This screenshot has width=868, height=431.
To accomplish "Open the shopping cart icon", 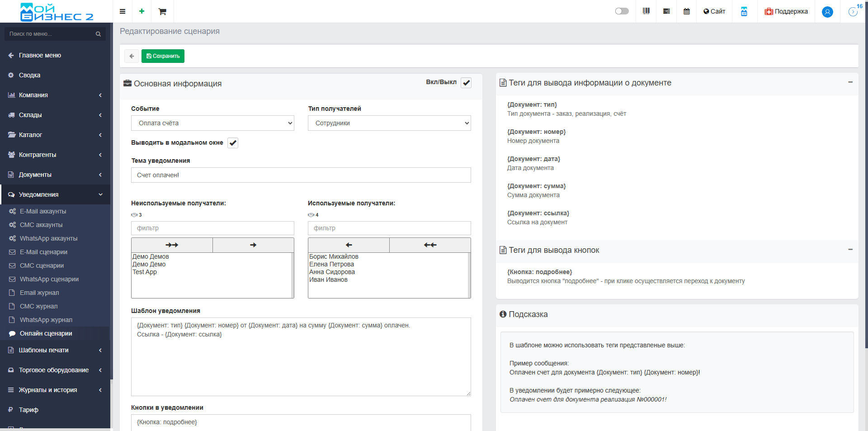I will (x=162, y=11).
